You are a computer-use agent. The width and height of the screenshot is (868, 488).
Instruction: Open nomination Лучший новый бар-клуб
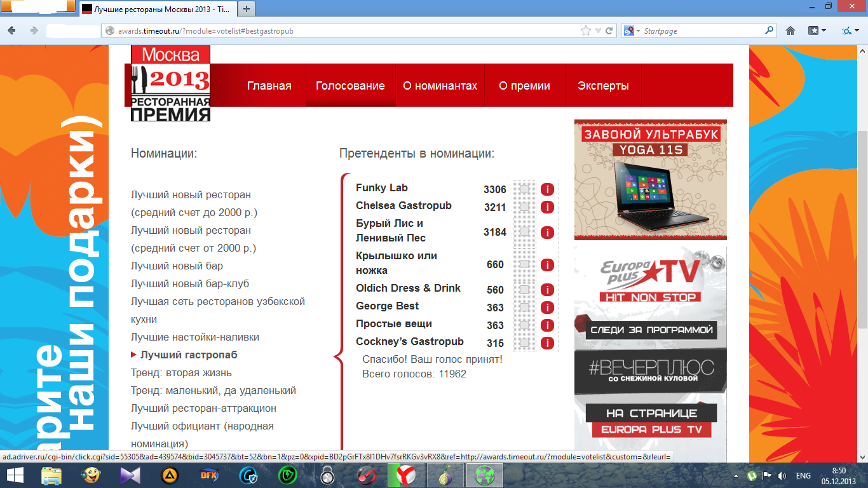click(190, 283)
